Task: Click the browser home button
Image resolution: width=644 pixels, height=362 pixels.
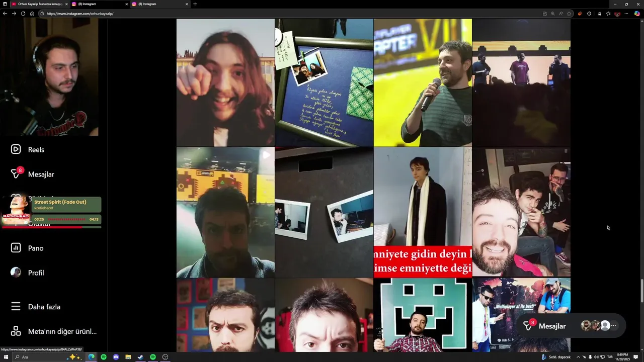Action: coord(32,14)
